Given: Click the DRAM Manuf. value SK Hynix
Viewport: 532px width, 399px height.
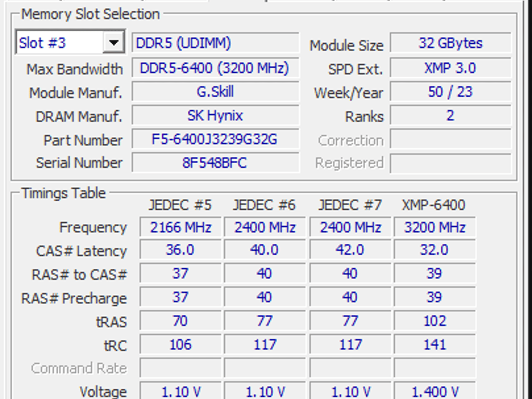Looking at the screenshot, I should [x=215, y=115].
